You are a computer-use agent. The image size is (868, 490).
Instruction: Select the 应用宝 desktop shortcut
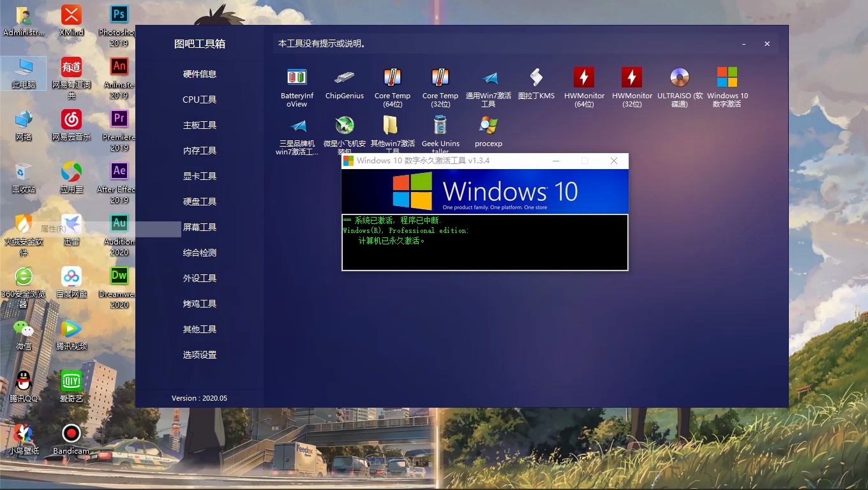point(71,177)
